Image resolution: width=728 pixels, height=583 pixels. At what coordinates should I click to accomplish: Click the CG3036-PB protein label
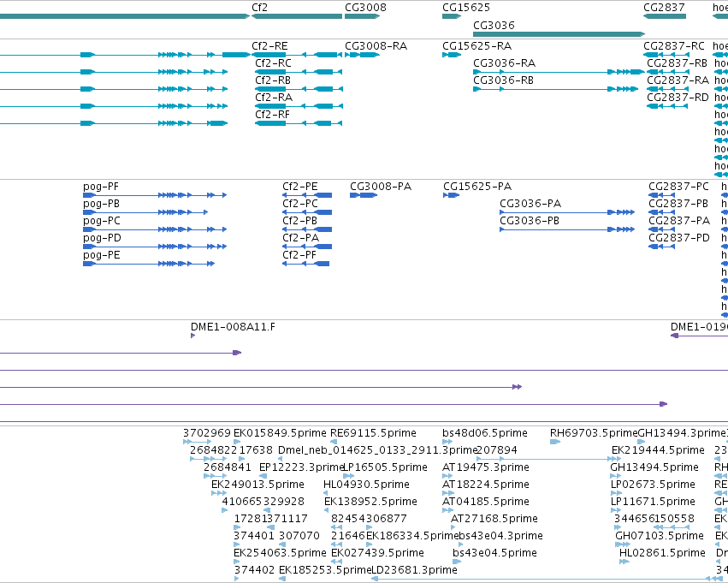click(x=530, y=221)
